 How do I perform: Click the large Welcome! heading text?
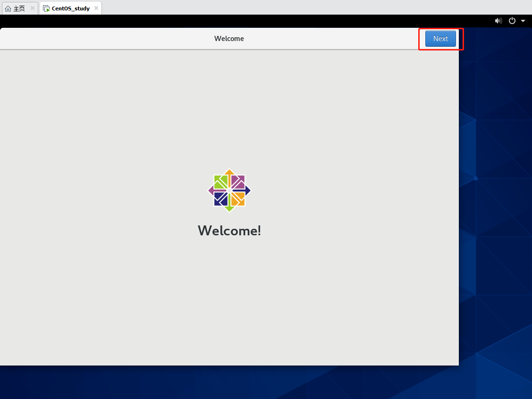229,231
